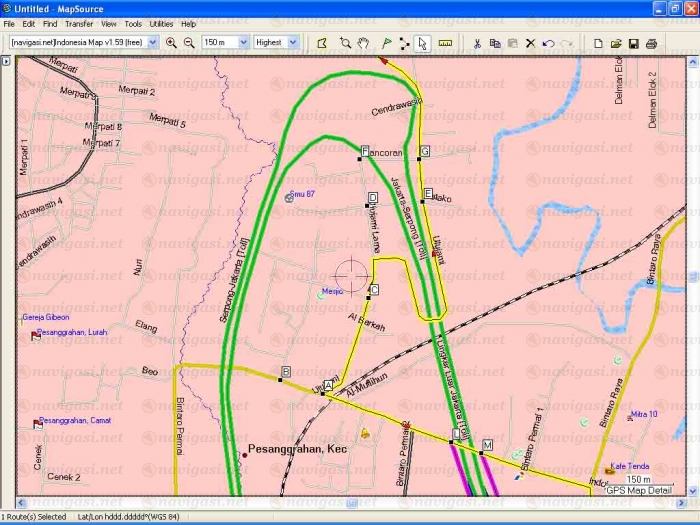700x525 pixels.
Task: Click the scissors cut icon
Action: pyautogui.click(x=477, y=43)
